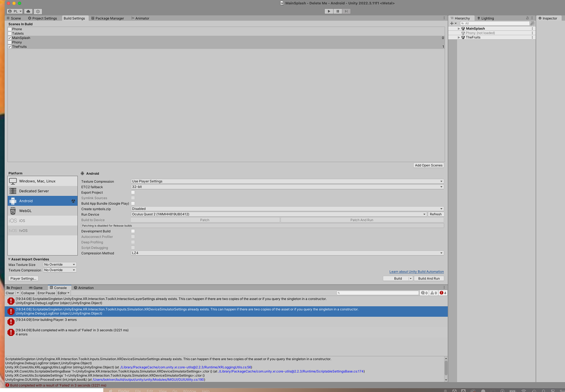Viewport: 565px width, 392px height.
Task: Open the Inspector tab
Action: tap(548, 18)
